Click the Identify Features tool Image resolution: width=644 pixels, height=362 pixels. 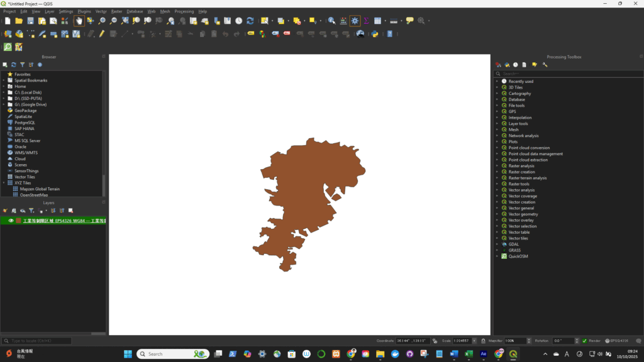pos(331,21)
